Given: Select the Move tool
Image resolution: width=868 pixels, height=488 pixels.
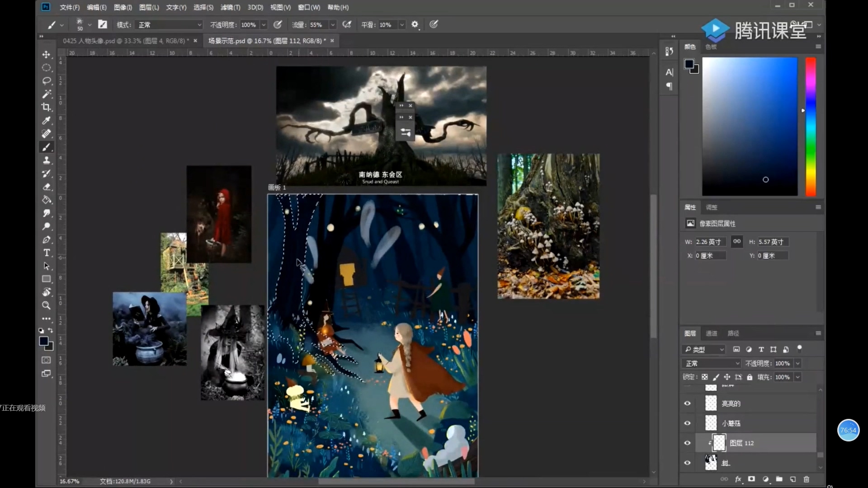Looking at the screenshot, I should click(x=46, y=55).
